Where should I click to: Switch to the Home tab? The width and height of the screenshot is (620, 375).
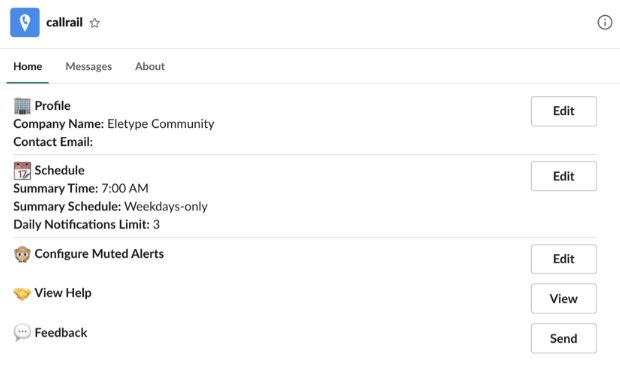[x=28, y=66]
